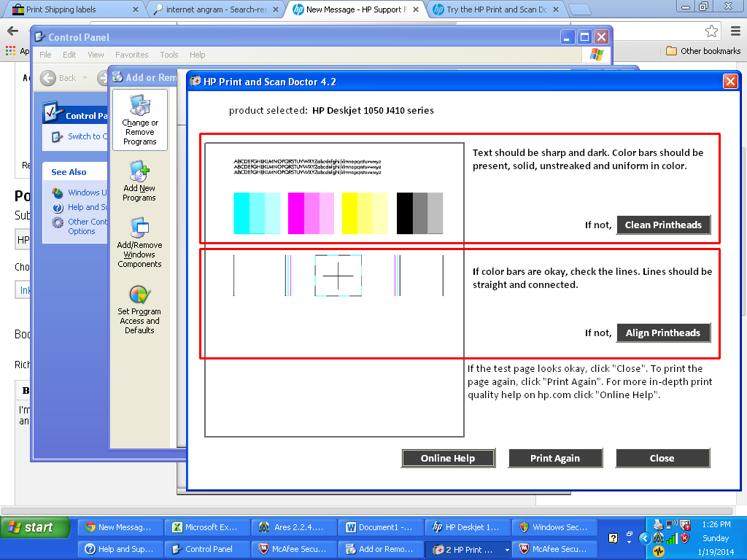Select Change or Remove Programs icon
The image size is (747, 560).
(139, 120)
